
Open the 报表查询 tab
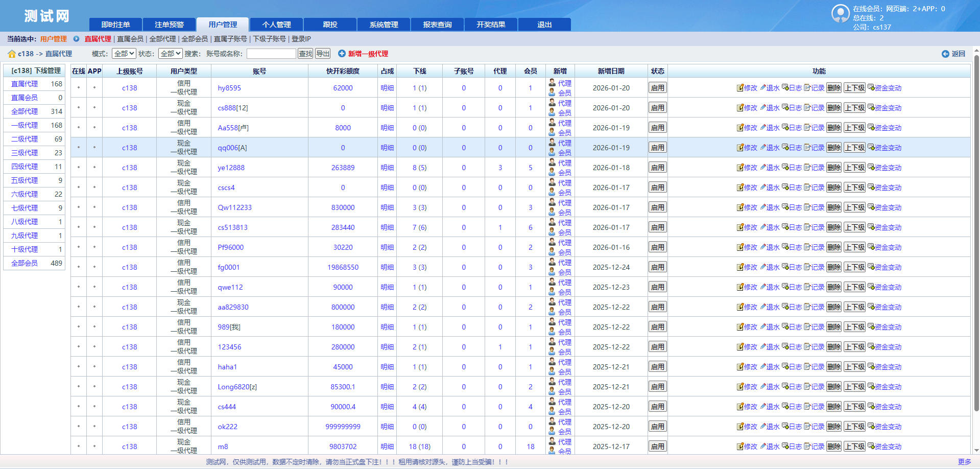[437, 25]
